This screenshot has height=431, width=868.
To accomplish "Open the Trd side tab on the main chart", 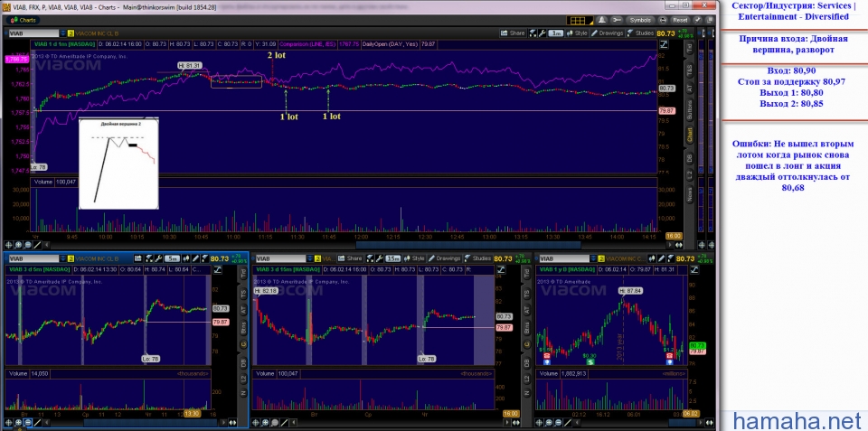I will pyautogui.click(x=689, y=48).
